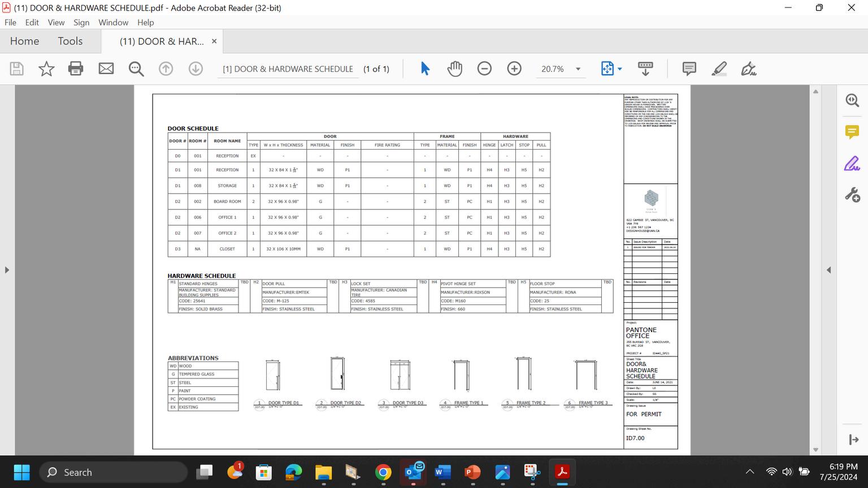Screen dimensions: 868x488
Task: Add the document to starred files
Action: click(x=46, y=69)
